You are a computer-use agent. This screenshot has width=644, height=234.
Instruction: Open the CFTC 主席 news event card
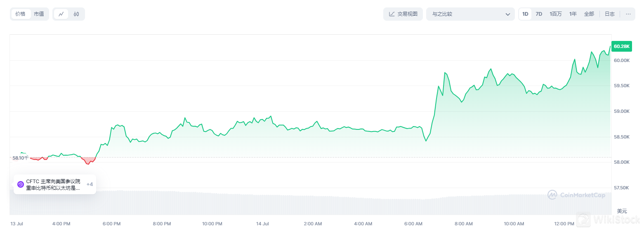tap(53, 184)
